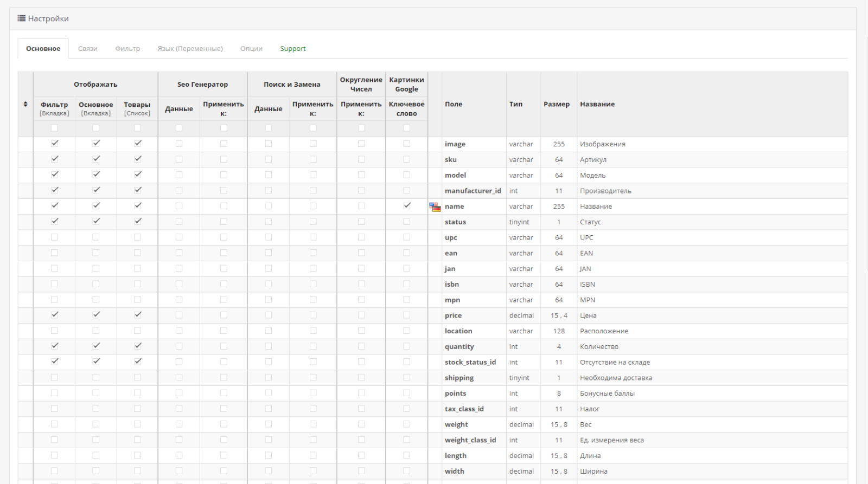Click the tinyint type in status row
This screenshot has height=484, width=868.
tap(519, 222)
